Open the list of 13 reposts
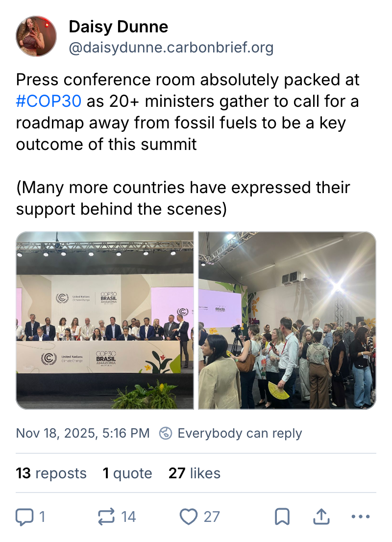The image size is (392, 542). (x=51, y=473)
